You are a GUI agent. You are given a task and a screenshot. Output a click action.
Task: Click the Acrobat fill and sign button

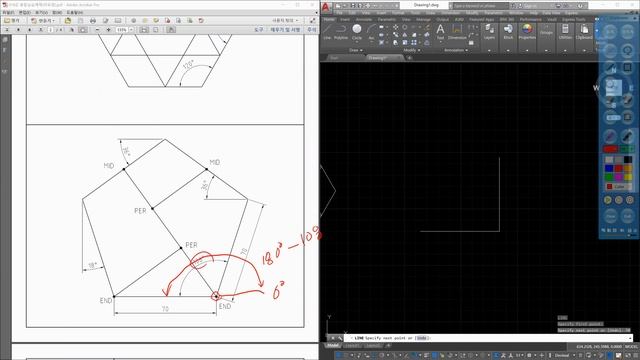tap(285, 30)
